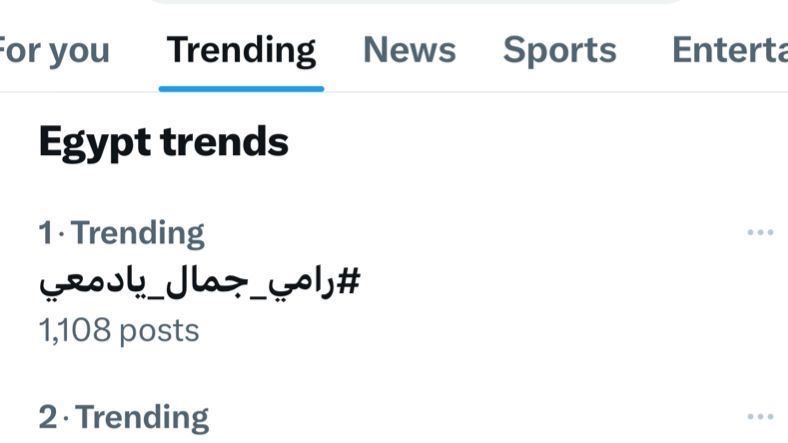Open more options for the first trend

760,233
